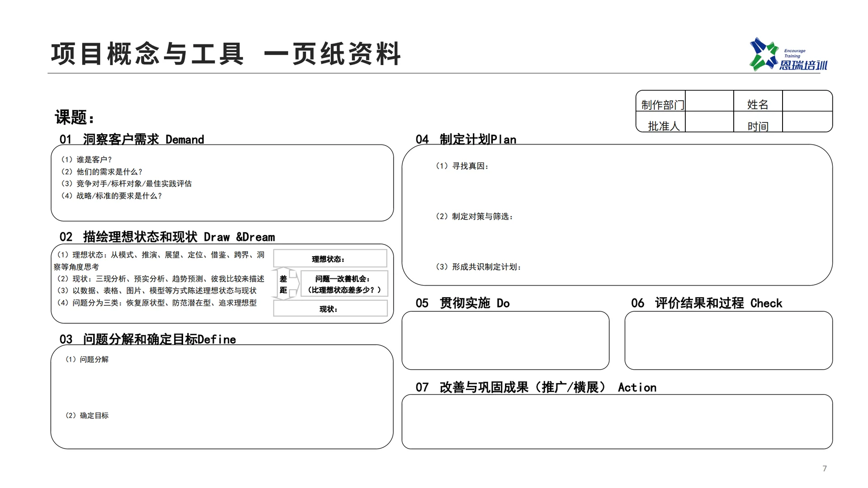Click the empty cell beside 批准人
Viewport: 868px width, 488px height.
pyautogui.click(x=709, y=122)
